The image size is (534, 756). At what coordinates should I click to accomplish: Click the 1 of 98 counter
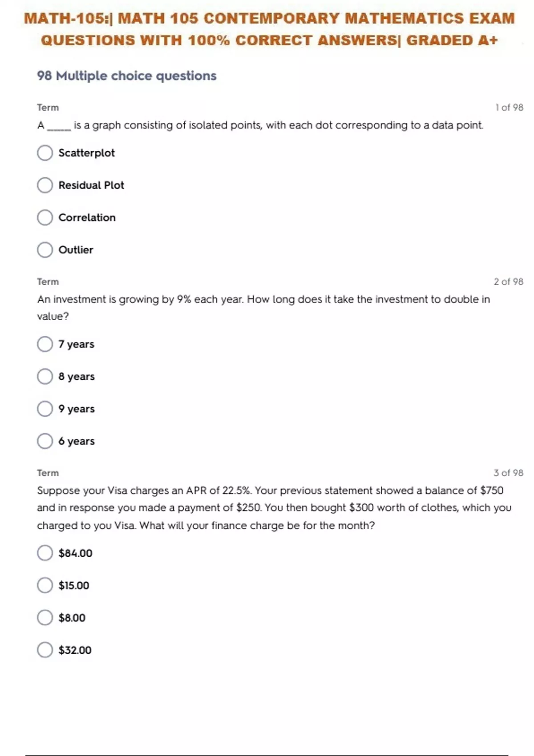(509, 108)
